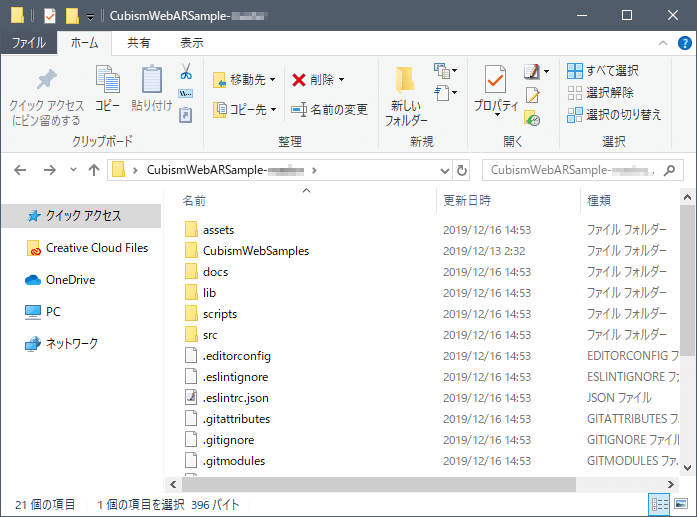Image resolution: width=697 pixels, height=517 pixels.
Task: Refresh the folder view
Action: (x=462, y=170)
